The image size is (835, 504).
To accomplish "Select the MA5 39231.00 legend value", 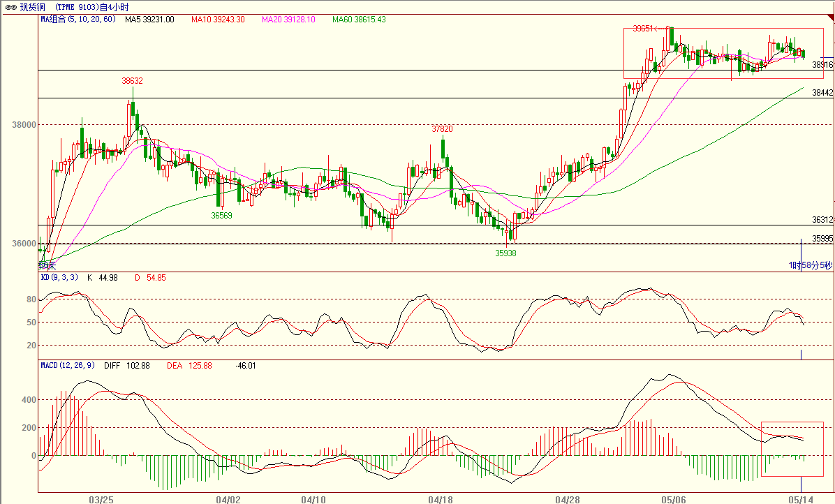I will pyautogui.click(x=149, y=20).
